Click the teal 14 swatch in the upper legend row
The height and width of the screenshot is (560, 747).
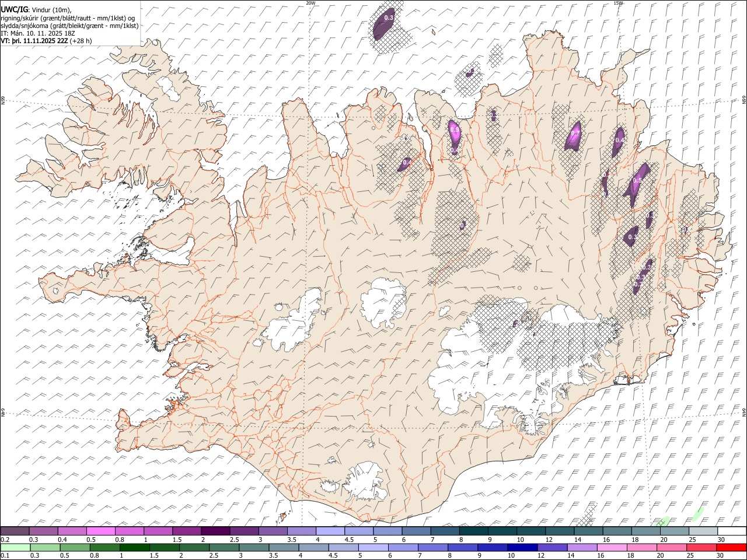[x=588, y=531]
